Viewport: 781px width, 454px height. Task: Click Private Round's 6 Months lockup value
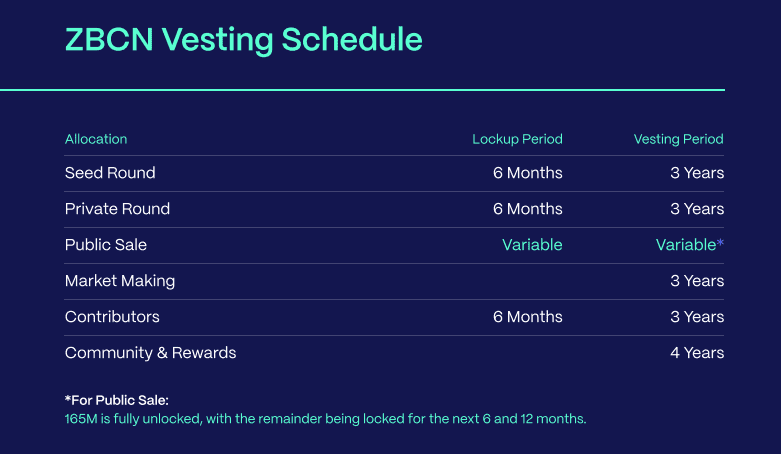tap(527, 209)
